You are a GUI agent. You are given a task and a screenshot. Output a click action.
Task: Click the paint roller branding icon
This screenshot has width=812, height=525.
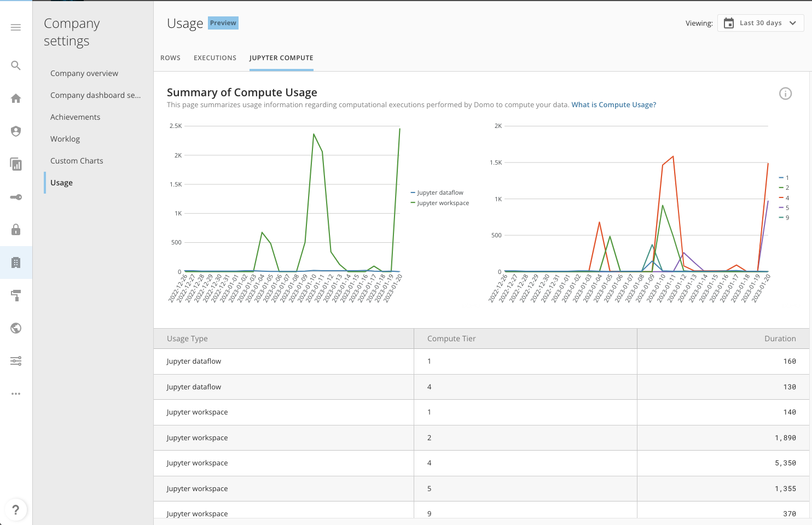[x=15, y=295]
